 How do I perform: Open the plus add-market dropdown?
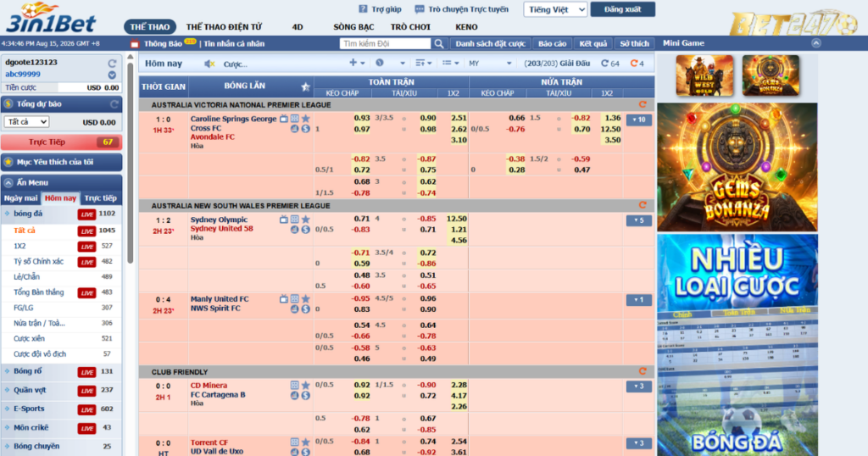pos(357,63)
